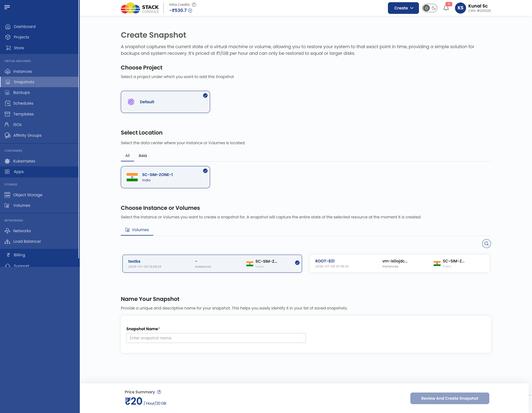
Task: Click the Networks sidebar icon
Action: (x=7, y=231)
